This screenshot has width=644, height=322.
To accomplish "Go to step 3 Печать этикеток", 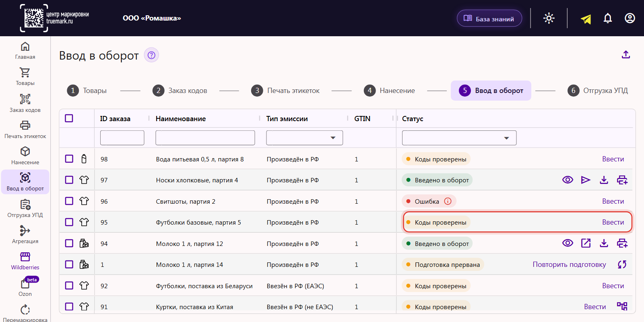I will click(285, 91).
